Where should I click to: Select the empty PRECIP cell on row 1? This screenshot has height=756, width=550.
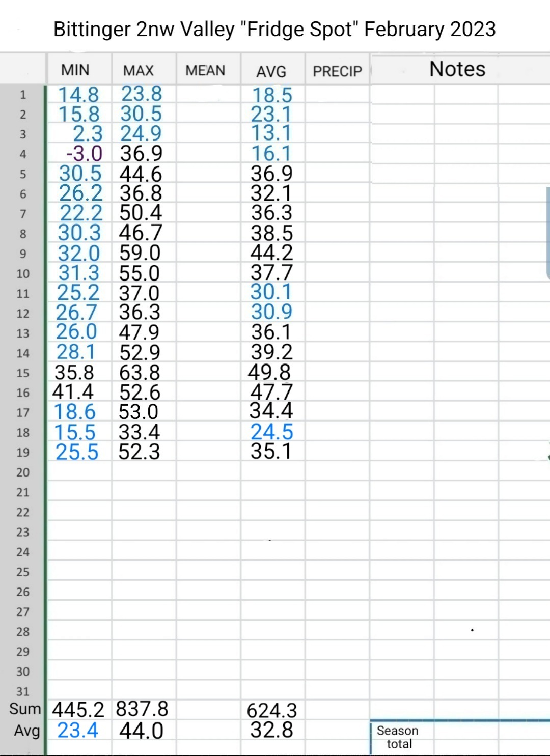coord(337,94)
